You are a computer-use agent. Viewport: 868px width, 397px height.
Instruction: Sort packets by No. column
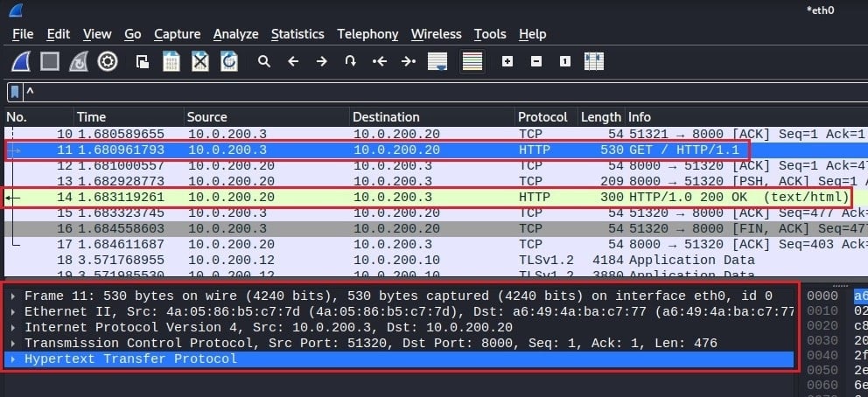(38, 117)
